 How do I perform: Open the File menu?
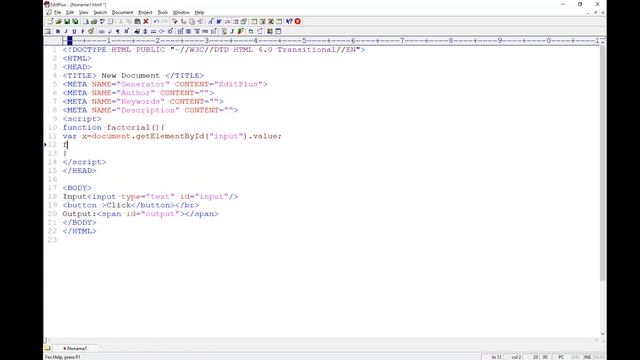pyautogui.click(x=57, y=12)
